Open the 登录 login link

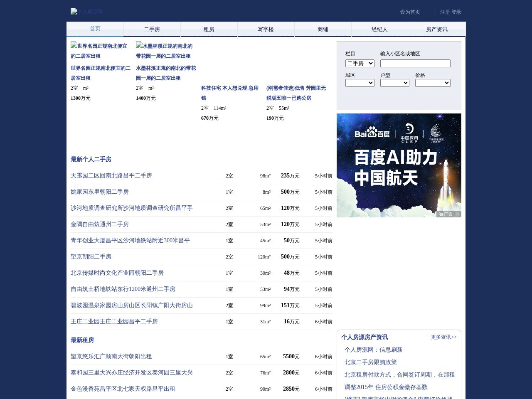pos(456,12)
